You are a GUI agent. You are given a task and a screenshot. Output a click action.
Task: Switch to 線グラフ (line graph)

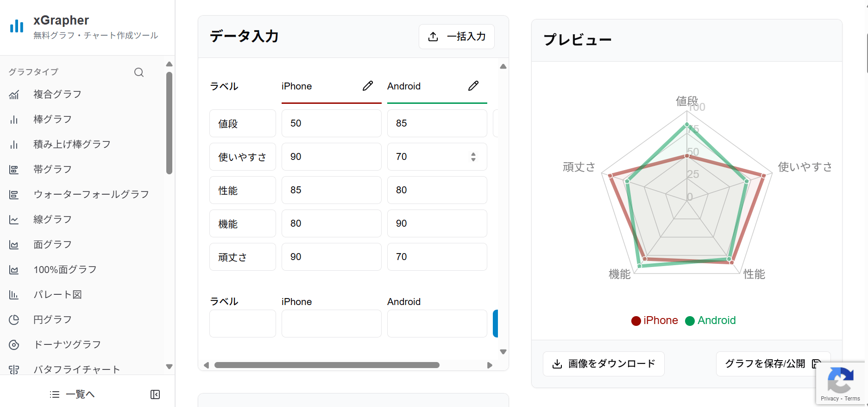pos(52,219)
